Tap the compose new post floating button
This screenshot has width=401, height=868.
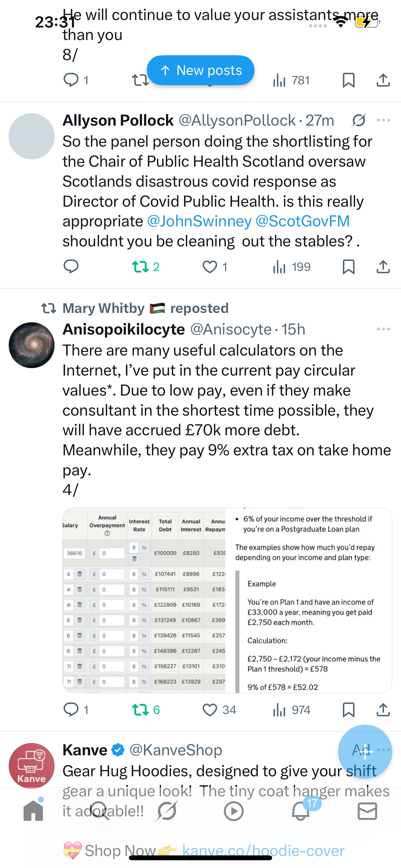coord(365,752)
